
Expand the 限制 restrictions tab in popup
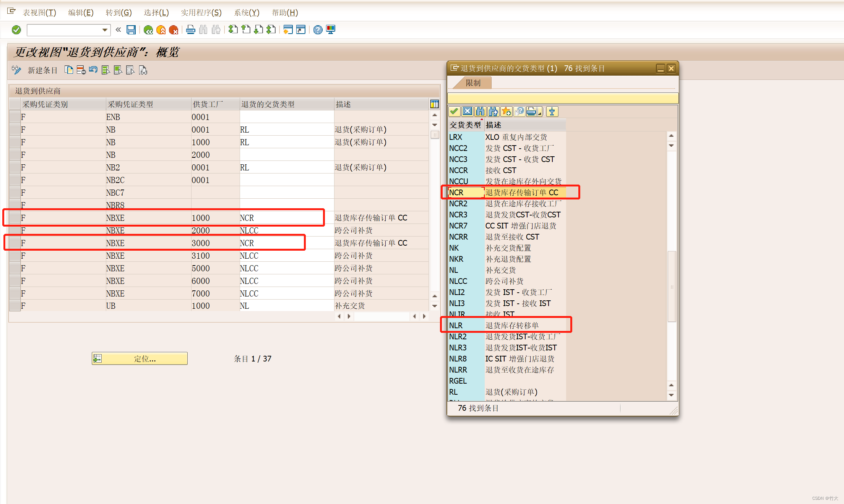(472, 83)
